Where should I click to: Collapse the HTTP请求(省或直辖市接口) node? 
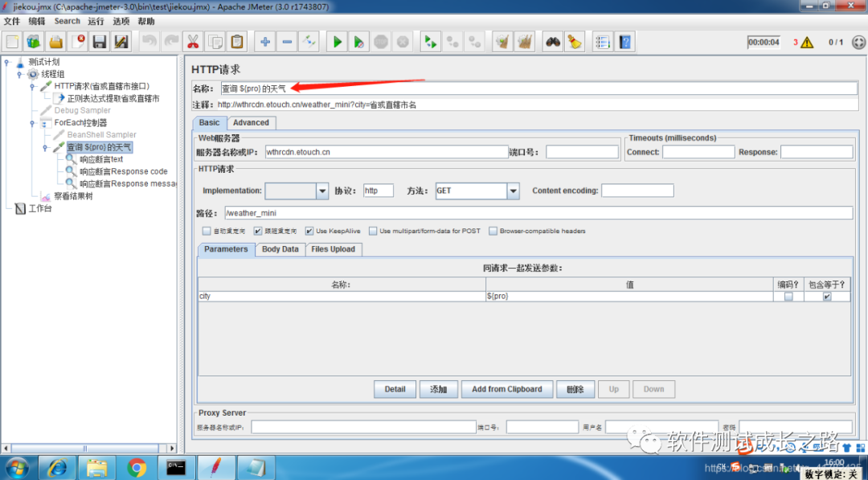(33, 86)
